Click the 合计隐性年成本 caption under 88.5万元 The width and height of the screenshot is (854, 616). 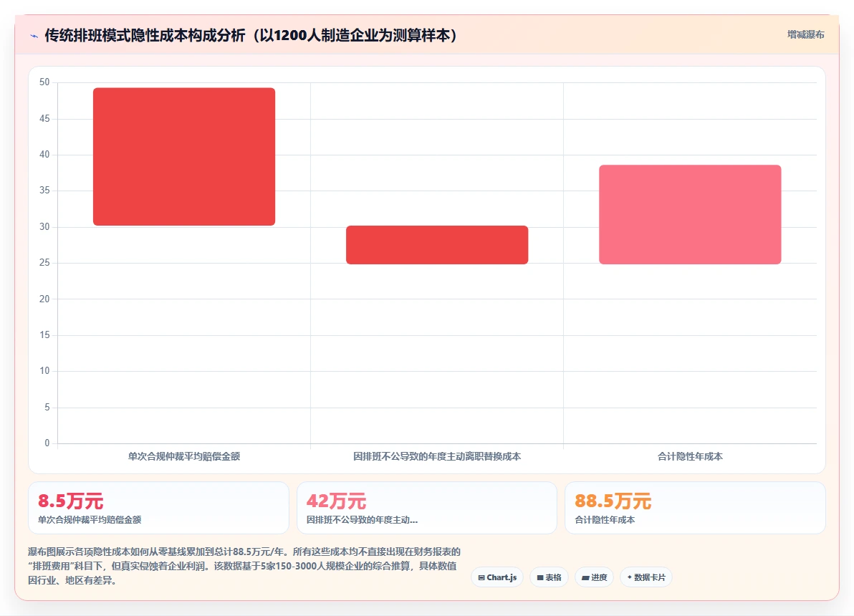605,519
